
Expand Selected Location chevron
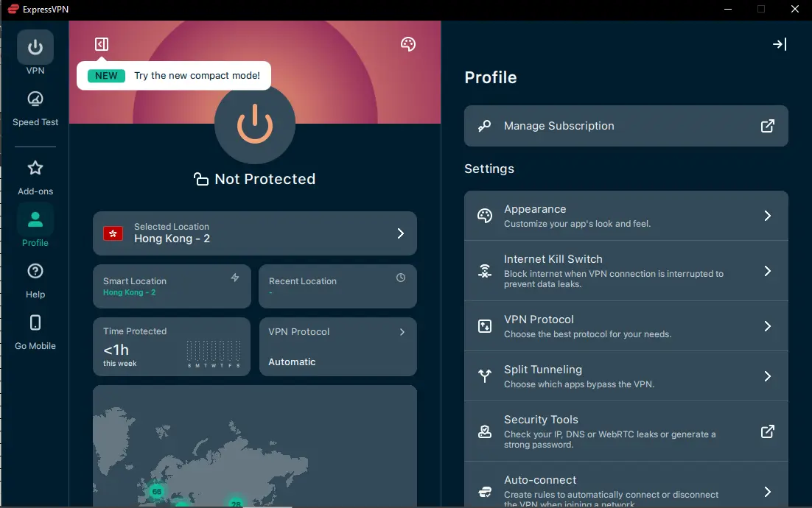click(x=400, y=233)
